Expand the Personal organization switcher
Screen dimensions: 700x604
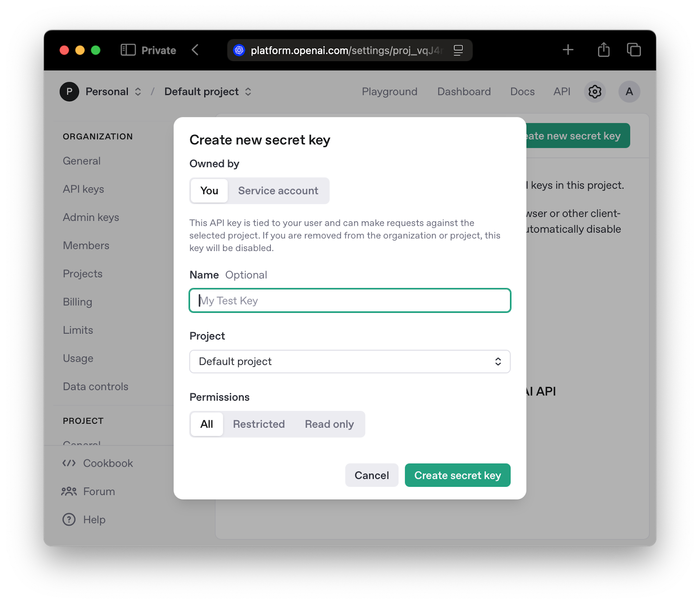(x=138, y=91)
